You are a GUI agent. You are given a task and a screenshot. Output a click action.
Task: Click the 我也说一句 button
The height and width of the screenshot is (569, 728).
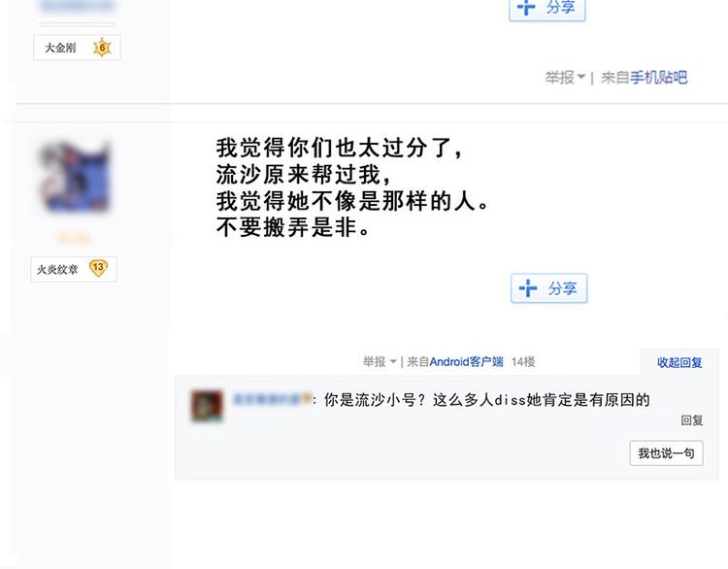666,452
